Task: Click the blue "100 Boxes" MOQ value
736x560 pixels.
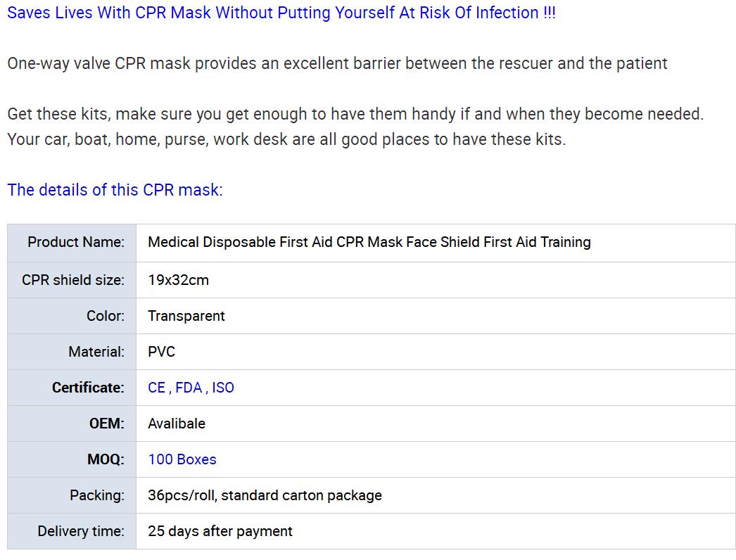Action: click(182, 459)
